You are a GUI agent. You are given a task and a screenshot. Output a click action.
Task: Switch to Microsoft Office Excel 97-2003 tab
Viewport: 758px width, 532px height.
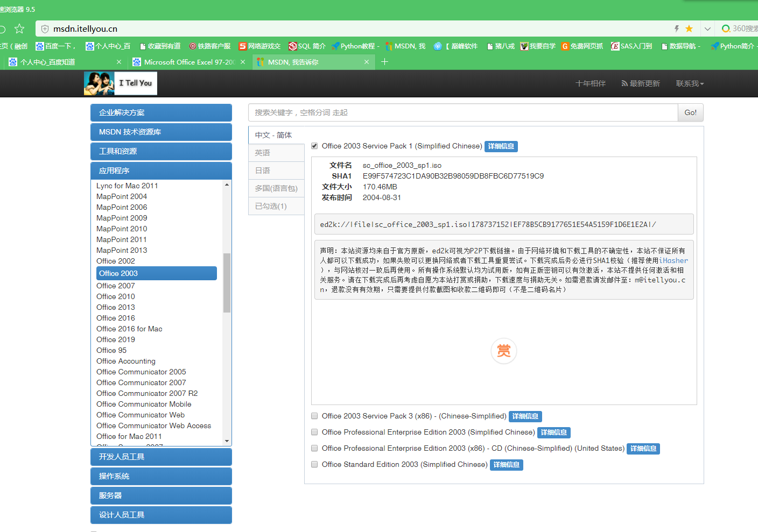(189, 62)
